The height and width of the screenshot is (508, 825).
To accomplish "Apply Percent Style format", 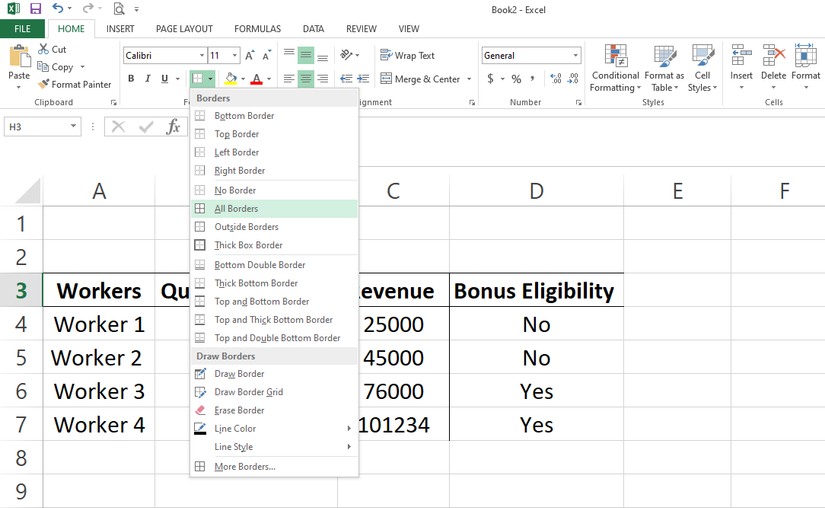I will click(516, 79).
